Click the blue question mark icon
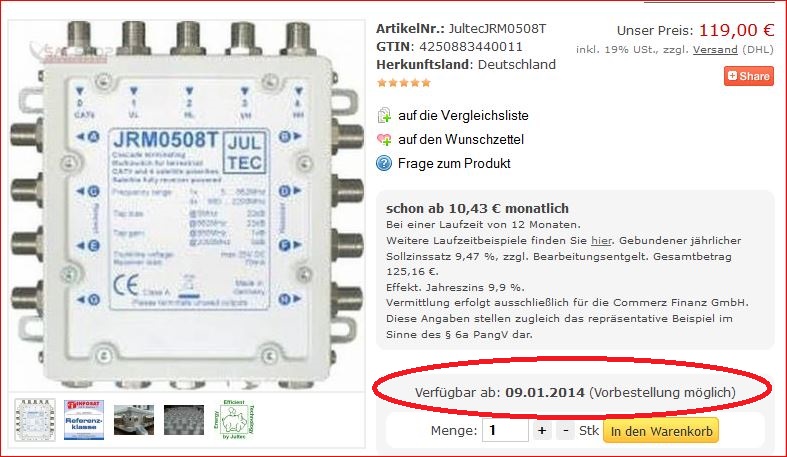 click(x=384, y=163)
